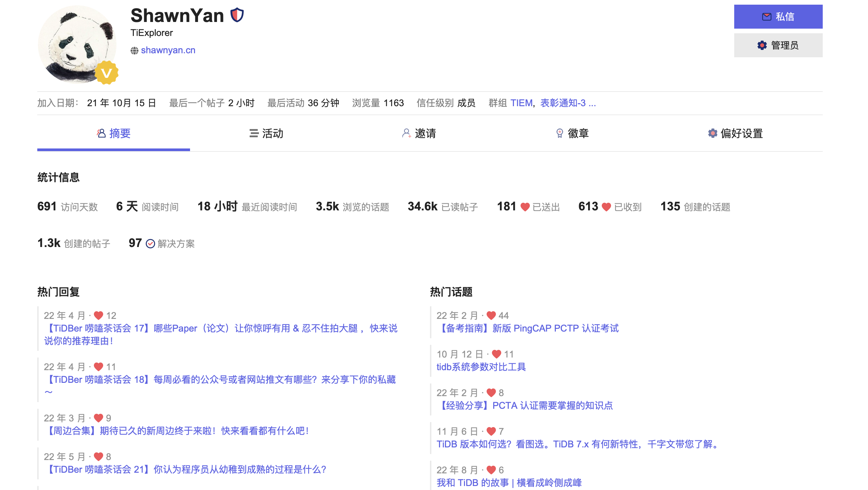Click the cog icon on 偏好设置 tab
Screen dimensions: 868x490
click(x=712, y=133)
